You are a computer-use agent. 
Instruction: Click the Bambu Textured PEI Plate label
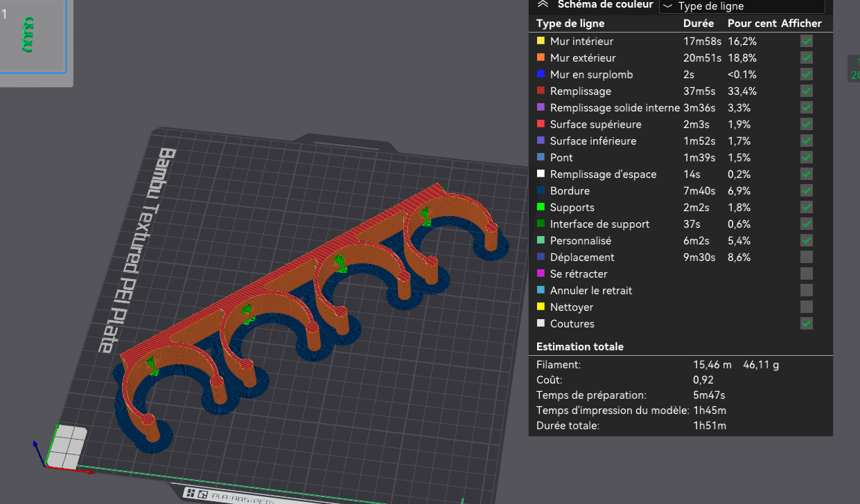coord(137,251)
